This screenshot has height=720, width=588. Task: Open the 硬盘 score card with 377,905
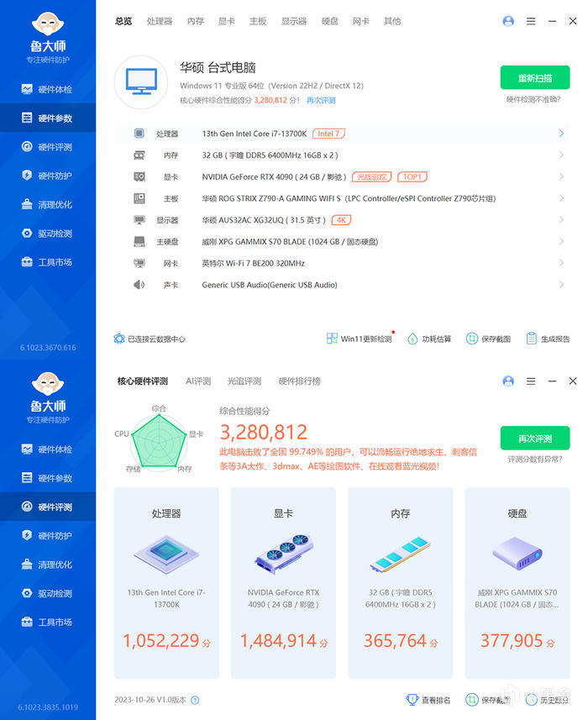point(517,583)
